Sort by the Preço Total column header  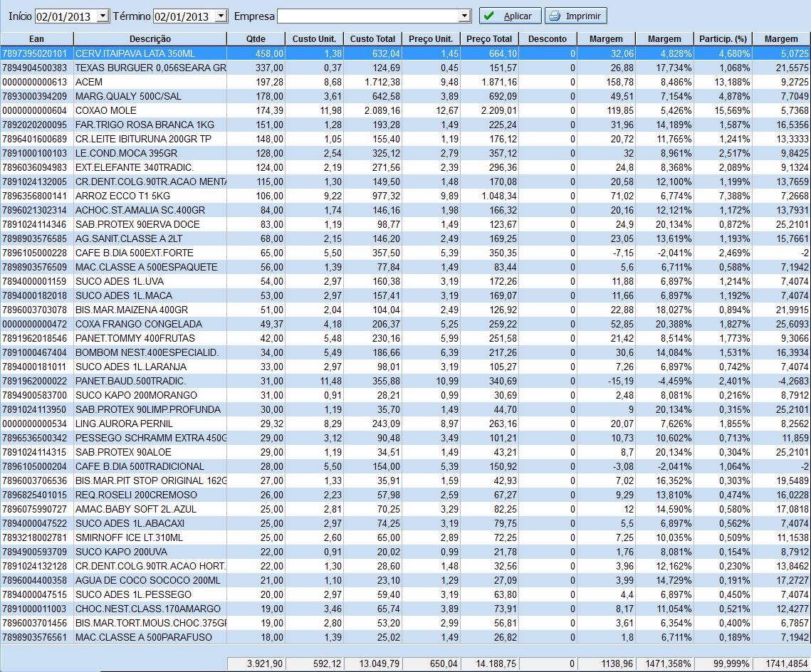click(x=489, y=38)
